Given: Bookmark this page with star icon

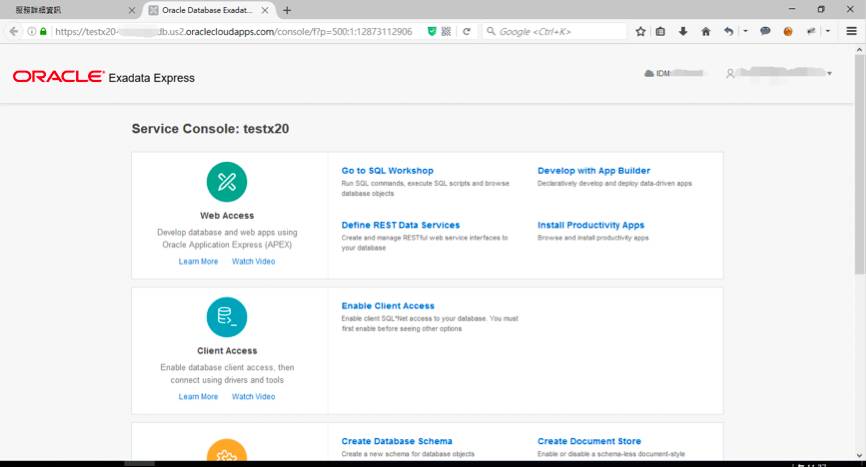Looking at the screenshot, I should point(640,31).
